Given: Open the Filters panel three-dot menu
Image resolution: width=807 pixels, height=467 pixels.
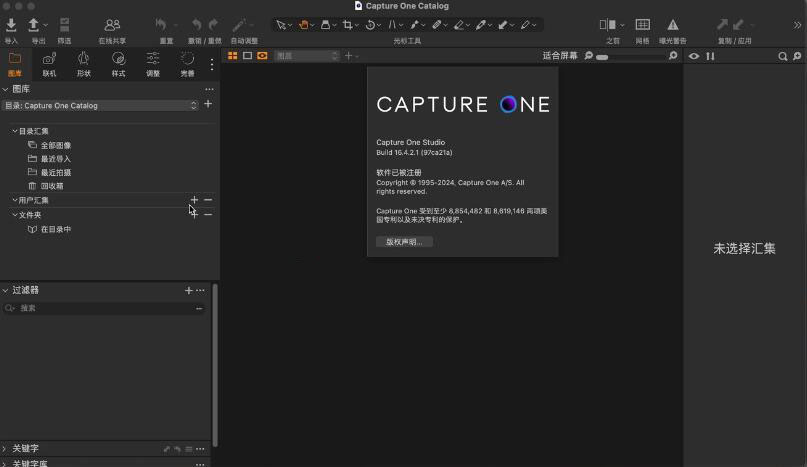Looking at the screenshot, I should [x=200, y=291].
